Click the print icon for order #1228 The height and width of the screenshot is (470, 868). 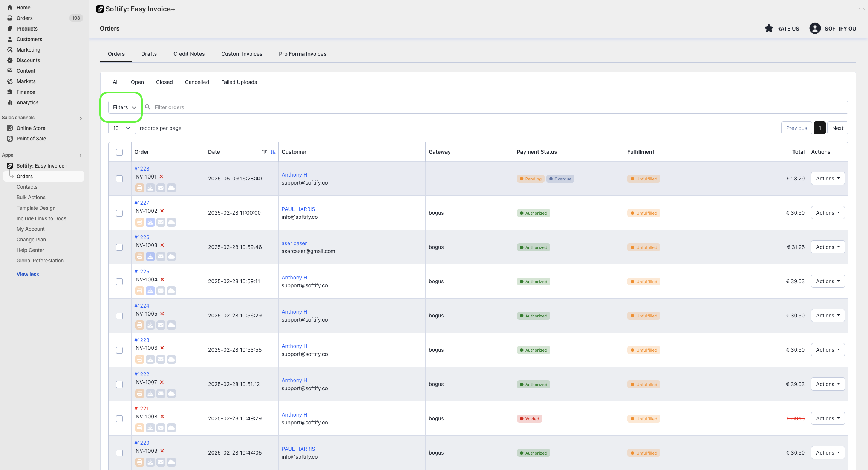139,188
